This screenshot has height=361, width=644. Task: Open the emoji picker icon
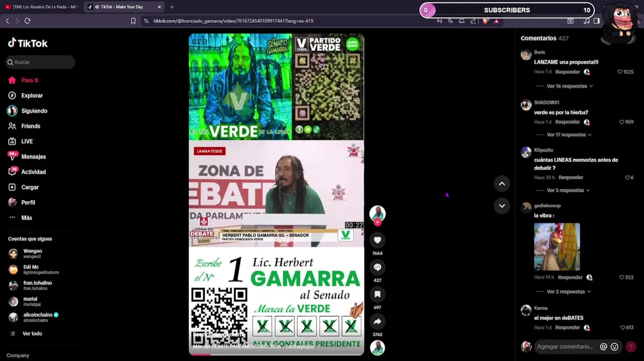click(x=614, y=347)
